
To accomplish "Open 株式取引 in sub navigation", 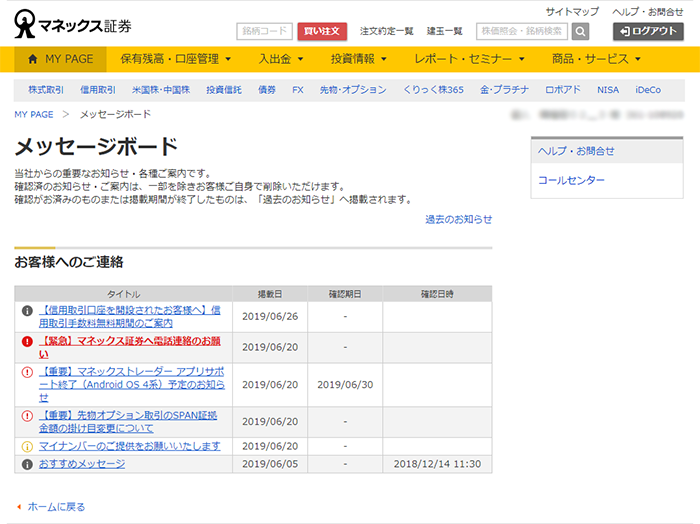I will click(x=46, y=90).
